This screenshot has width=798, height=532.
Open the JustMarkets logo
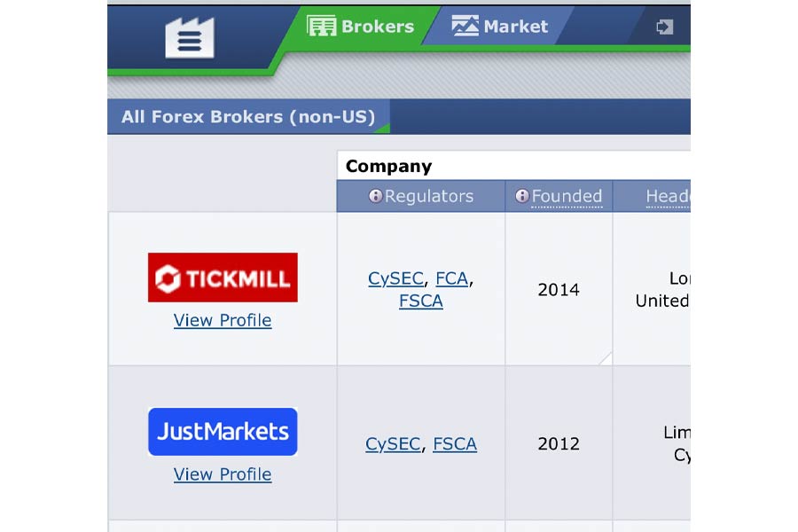click(223, 432)
